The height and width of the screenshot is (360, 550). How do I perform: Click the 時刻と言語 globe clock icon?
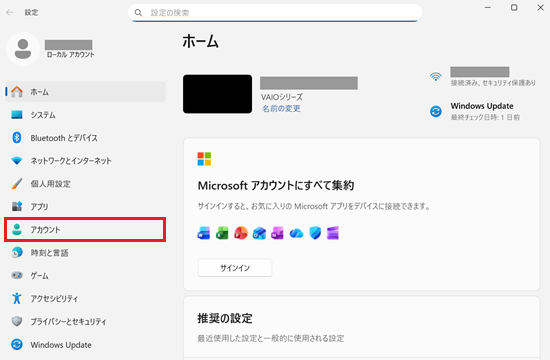click(x=16, y=252)
